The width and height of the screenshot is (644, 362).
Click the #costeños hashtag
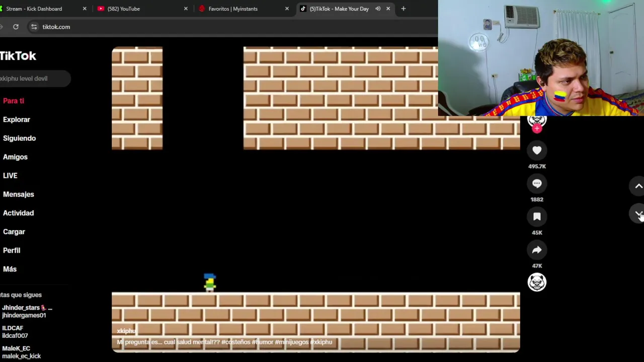[x=235, y=342]
